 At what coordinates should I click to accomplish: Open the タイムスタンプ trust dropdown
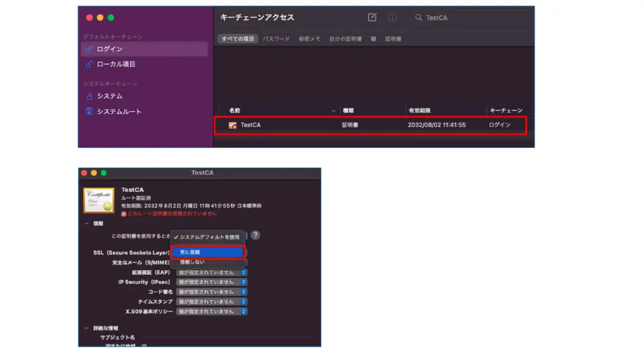coord(212,301)
